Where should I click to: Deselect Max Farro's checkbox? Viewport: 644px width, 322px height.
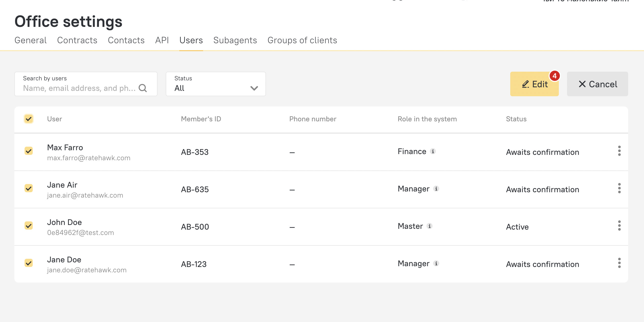point(29,151)
